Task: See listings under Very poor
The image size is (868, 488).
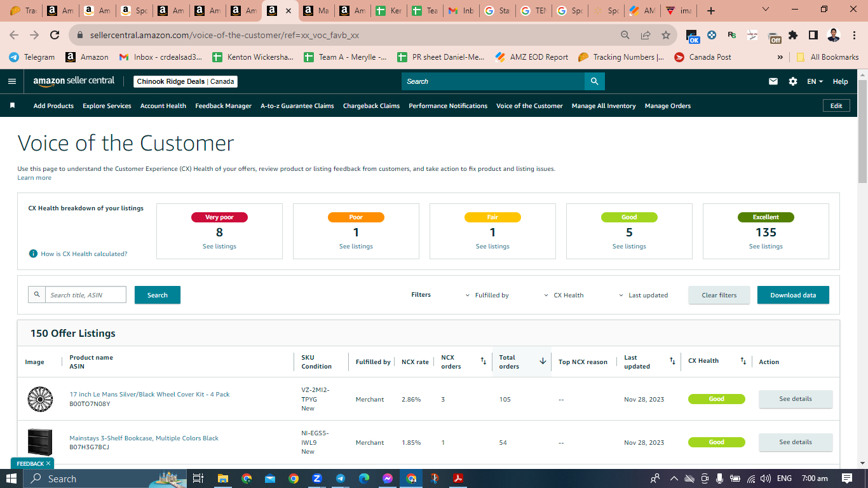Action: (219, 247)
